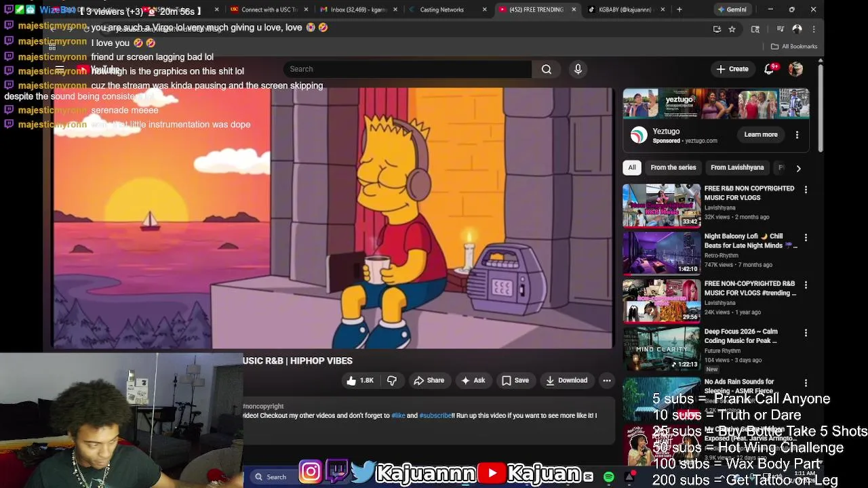Open a new browser tab
The image size is (868, 488).
679,9
